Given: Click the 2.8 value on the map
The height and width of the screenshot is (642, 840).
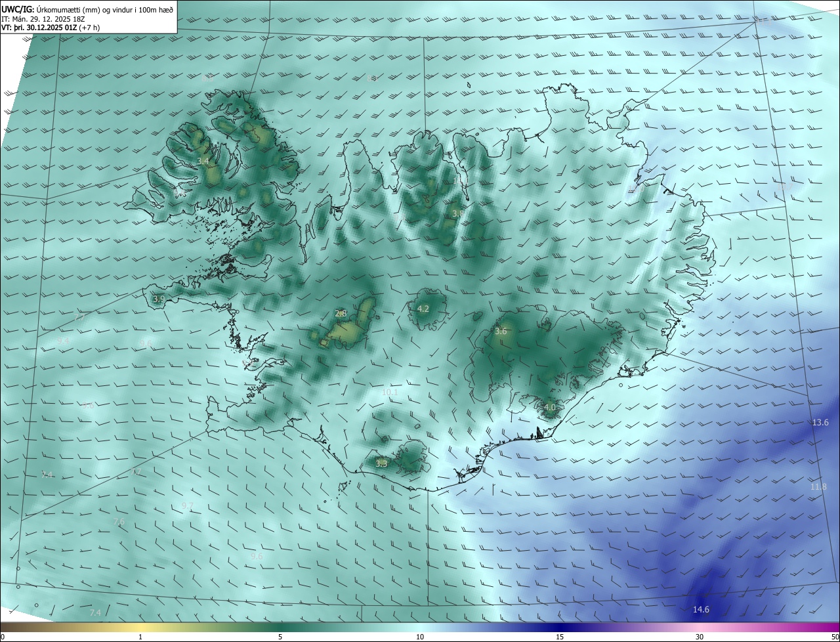Looking at the screenshot, I should [x=341, y=314].
